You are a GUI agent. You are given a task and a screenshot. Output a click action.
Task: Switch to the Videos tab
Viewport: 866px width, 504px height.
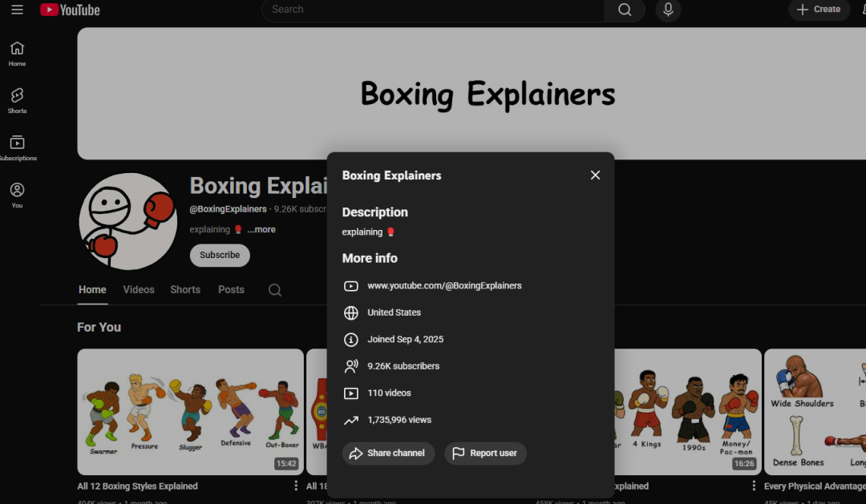tap(139, 290)
